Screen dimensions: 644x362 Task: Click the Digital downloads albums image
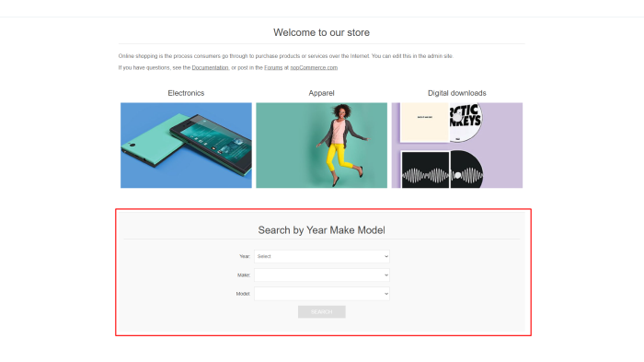pyautogui.click(x=457, y=146)
